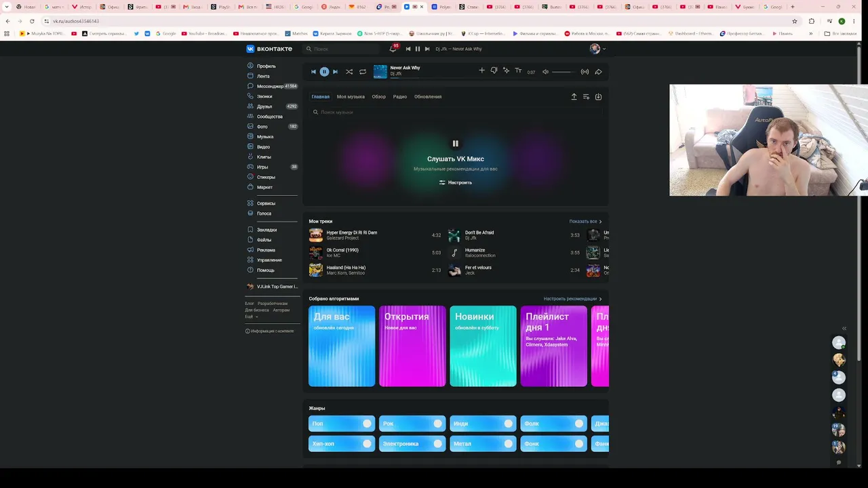Image resolution: width=868 pixels, height=488 pixels.
Task: Click the Реклама megaphone icon
Action: click(x=250, y=250)
